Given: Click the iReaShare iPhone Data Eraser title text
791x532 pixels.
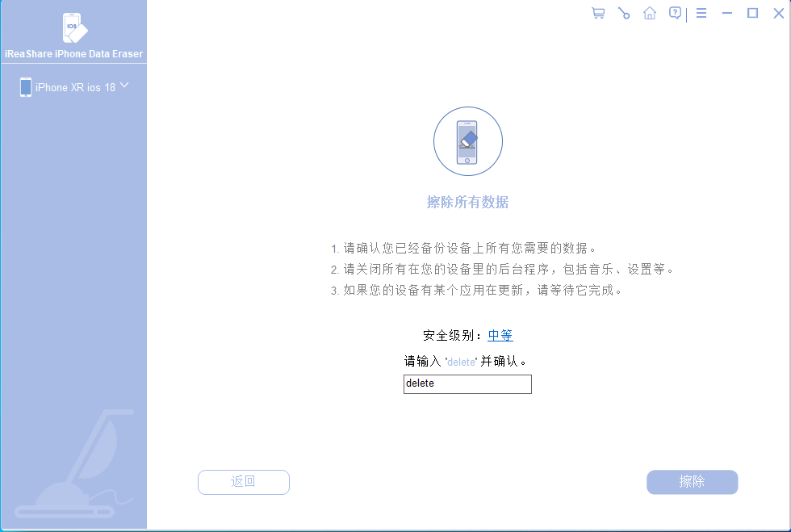Looking at the screenshot, I should pos(73,54).
